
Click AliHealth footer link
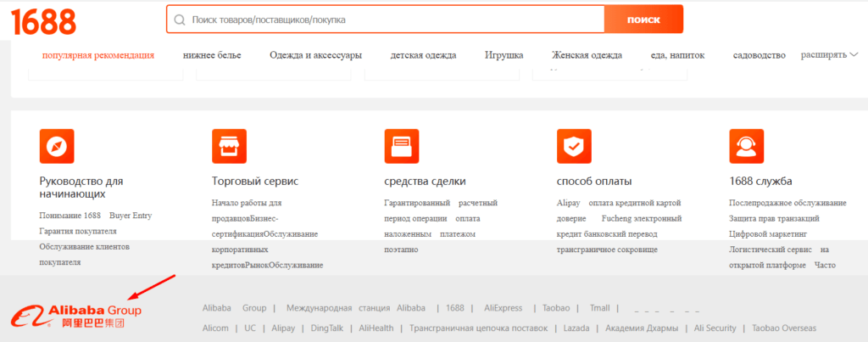click(x=376, y=328)
